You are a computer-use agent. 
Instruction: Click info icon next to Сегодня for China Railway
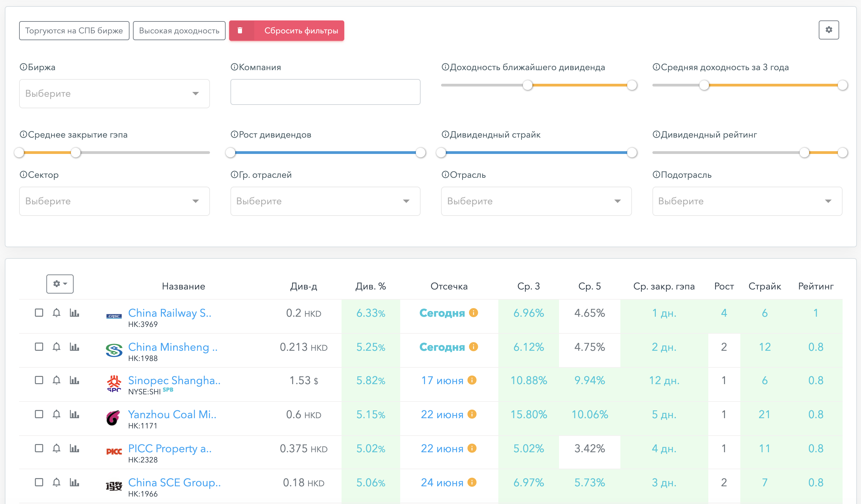click(x=473, y=312)
